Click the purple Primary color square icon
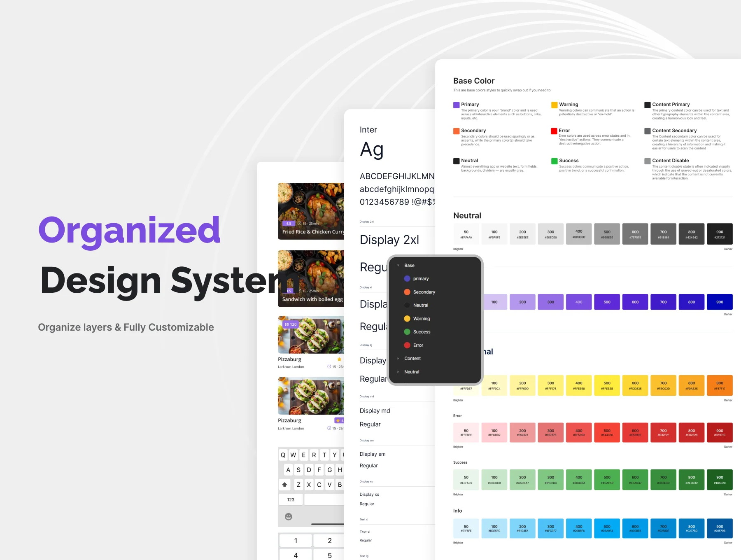 (456, 105)
